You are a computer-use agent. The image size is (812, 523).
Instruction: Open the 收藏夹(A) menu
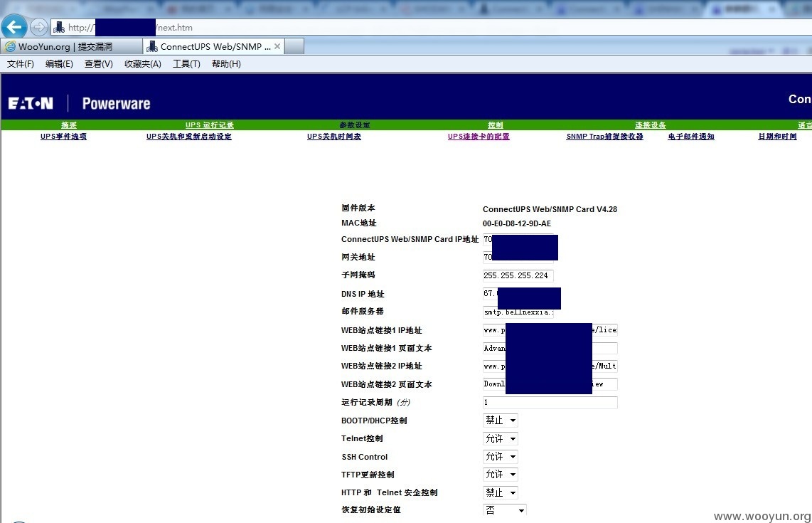(142, 64)
